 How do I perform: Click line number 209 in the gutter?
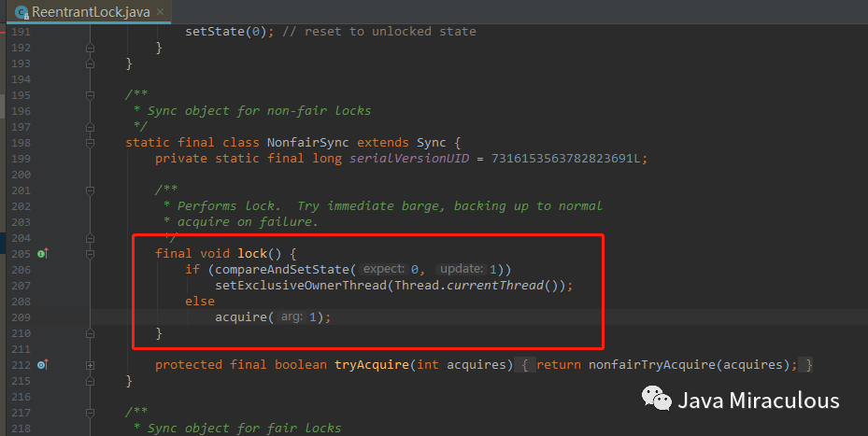tap(21, 317)
